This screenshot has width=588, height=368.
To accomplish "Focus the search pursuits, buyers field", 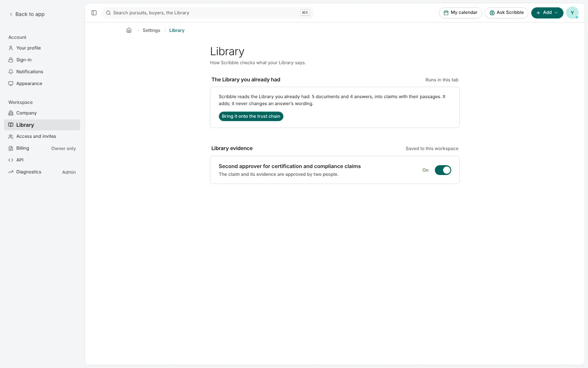I will pyautogui.click(x=207, y=13).
